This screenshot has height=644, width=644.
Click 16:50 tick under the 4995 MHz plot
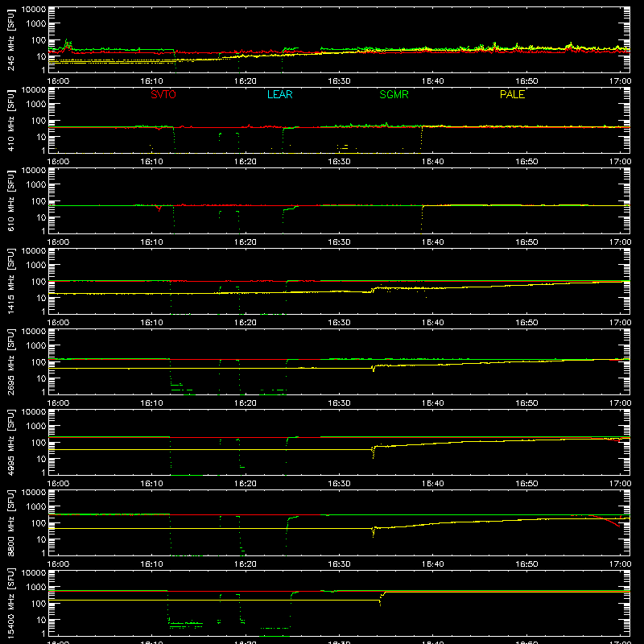(x=526, y=484)
